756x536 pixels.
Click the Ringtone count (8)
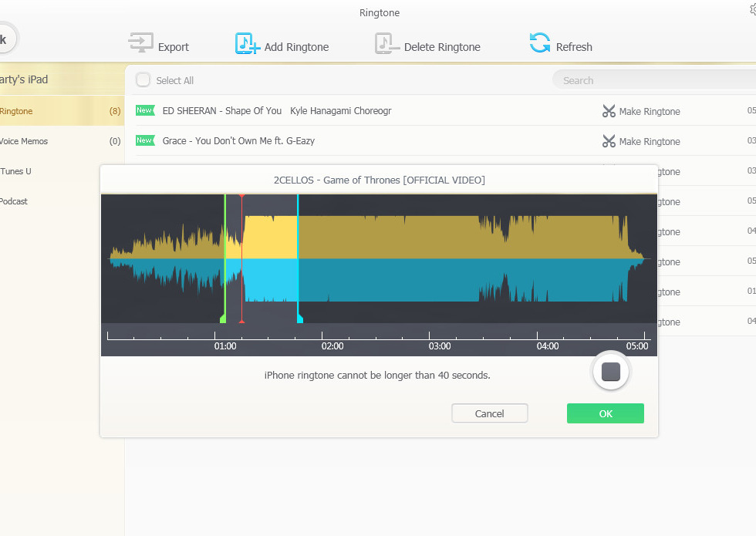[115, 111]
